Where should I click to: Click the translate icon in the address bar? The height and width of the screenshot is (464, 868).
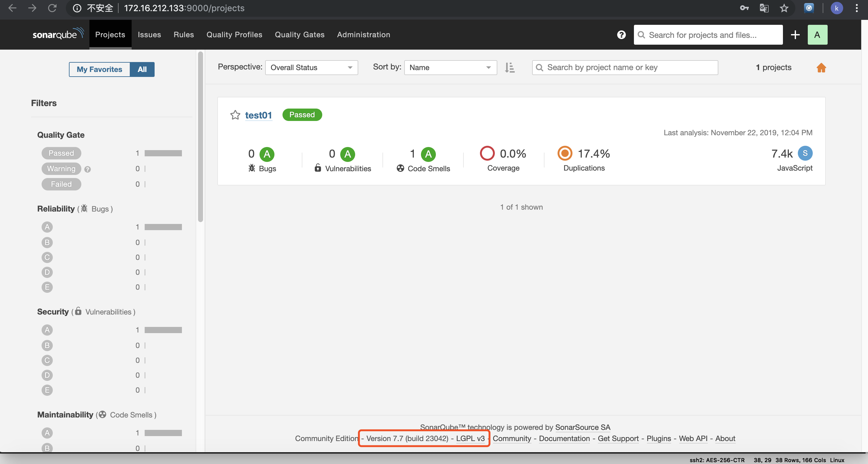click(x=764, y=8)
